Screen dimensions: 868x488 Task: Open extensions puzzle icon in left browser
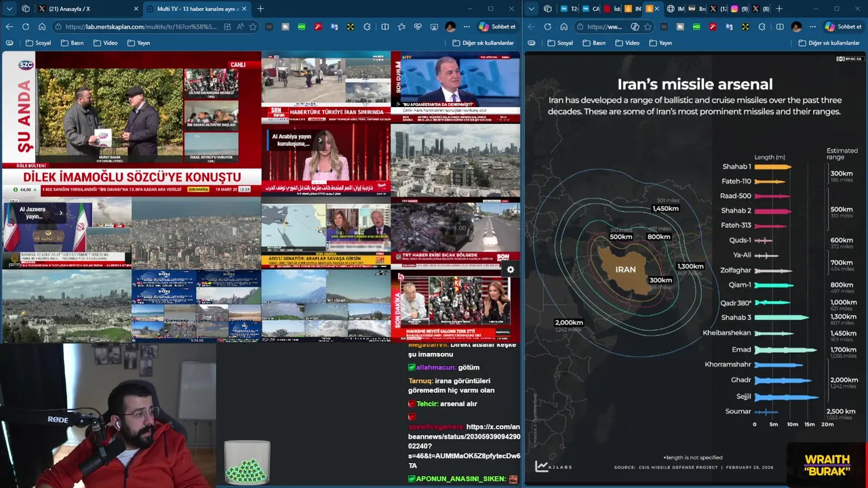point(367,26)
